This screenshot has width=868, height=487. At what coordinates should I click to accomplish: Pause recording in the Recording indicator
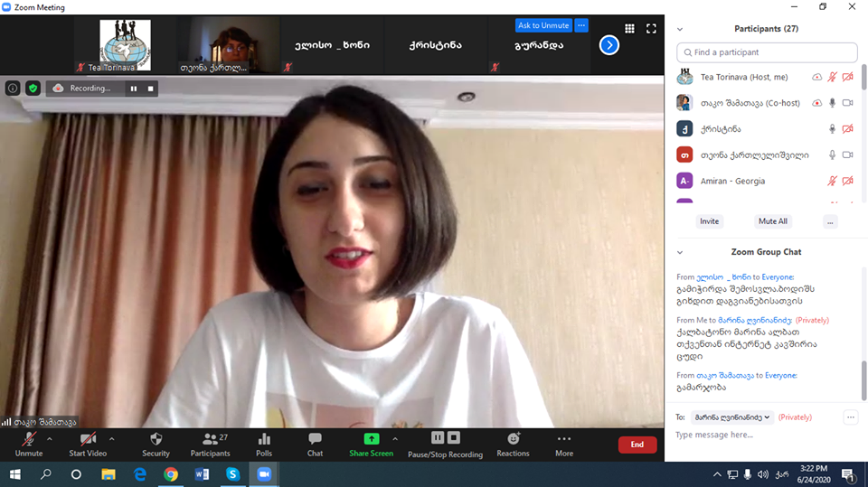[134, 89]
